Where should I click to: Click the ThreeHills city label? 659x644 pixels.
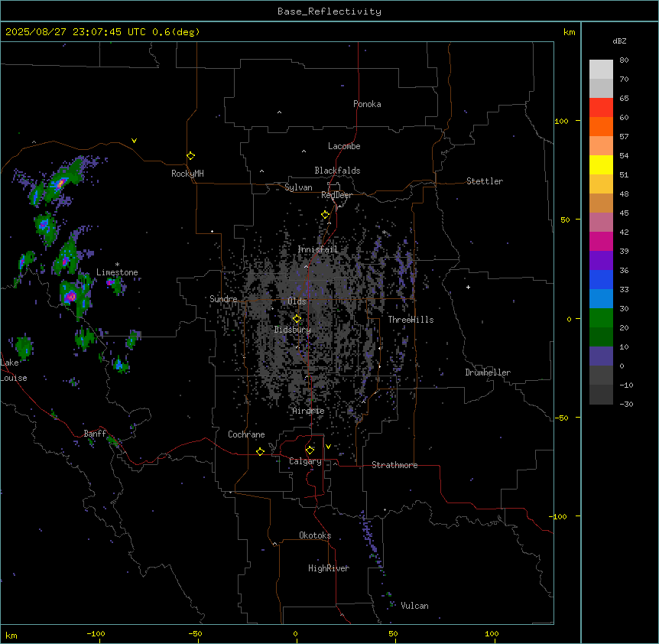[x=411, y=320]
